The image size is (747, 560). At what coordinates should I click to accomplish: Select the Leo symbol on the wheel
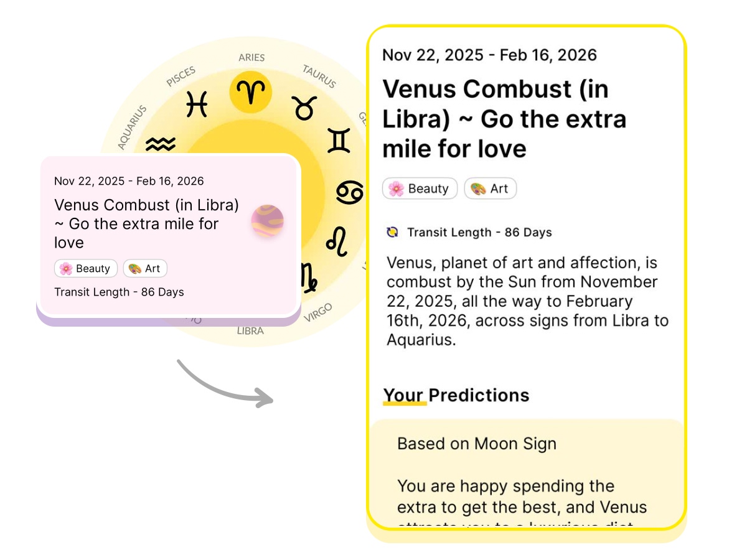[337, 241]
